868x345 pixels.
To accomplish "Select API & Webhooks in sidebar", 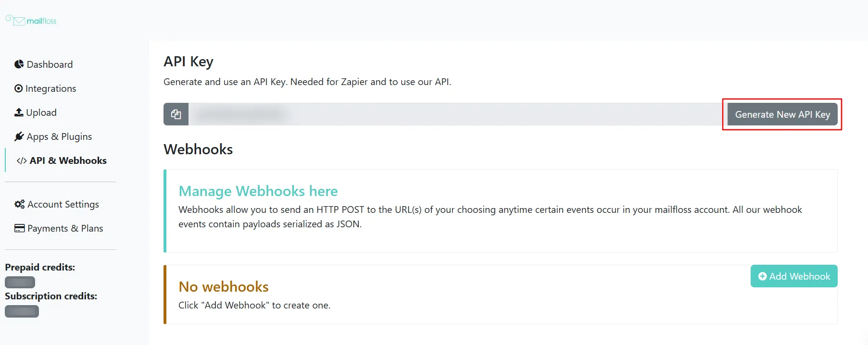I will tap(62, 160).
